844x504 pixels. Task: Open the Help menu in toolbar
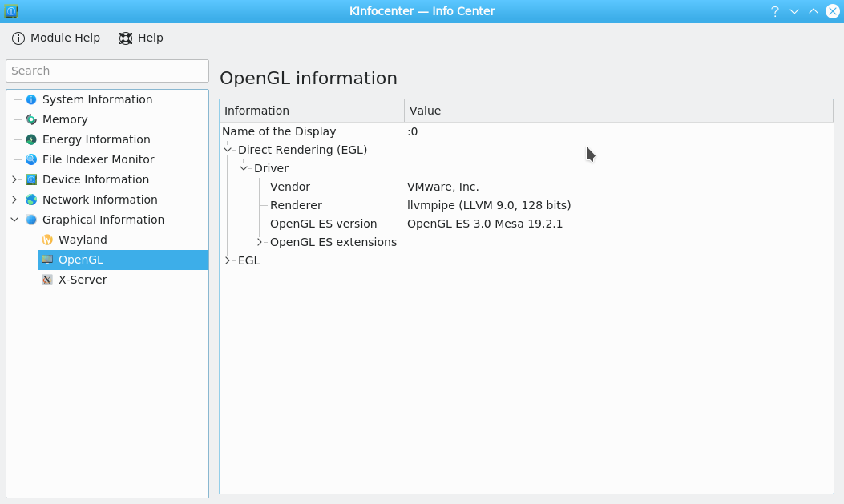coord(141,38)
